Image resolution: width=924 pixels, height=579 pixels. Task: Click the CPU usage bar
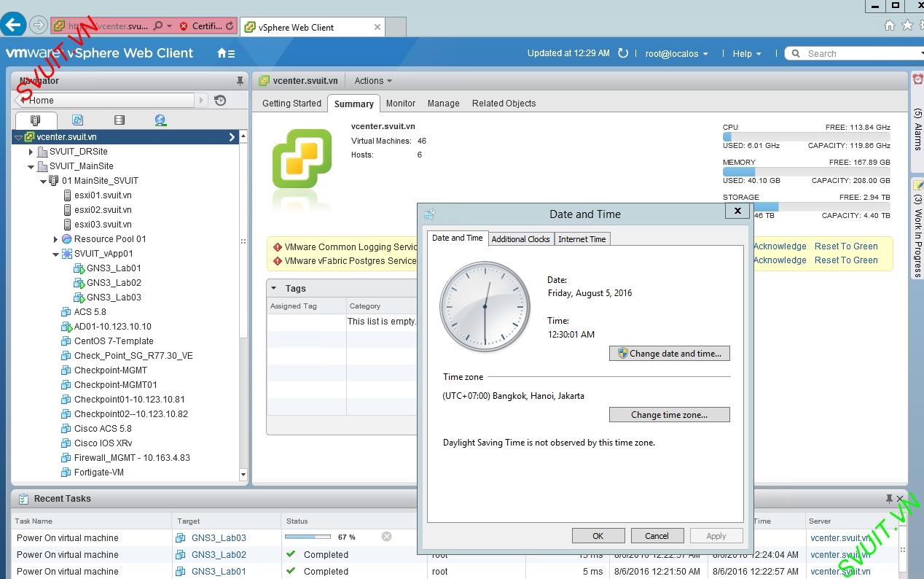(x=806, y=136)
